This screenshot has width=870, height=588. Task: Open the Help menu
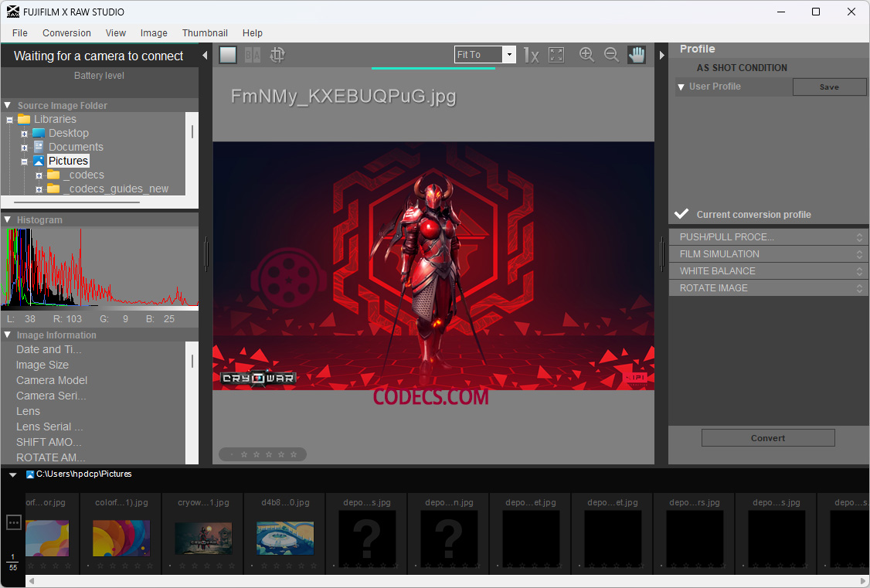pyautogui.click(x=253, y=32)
